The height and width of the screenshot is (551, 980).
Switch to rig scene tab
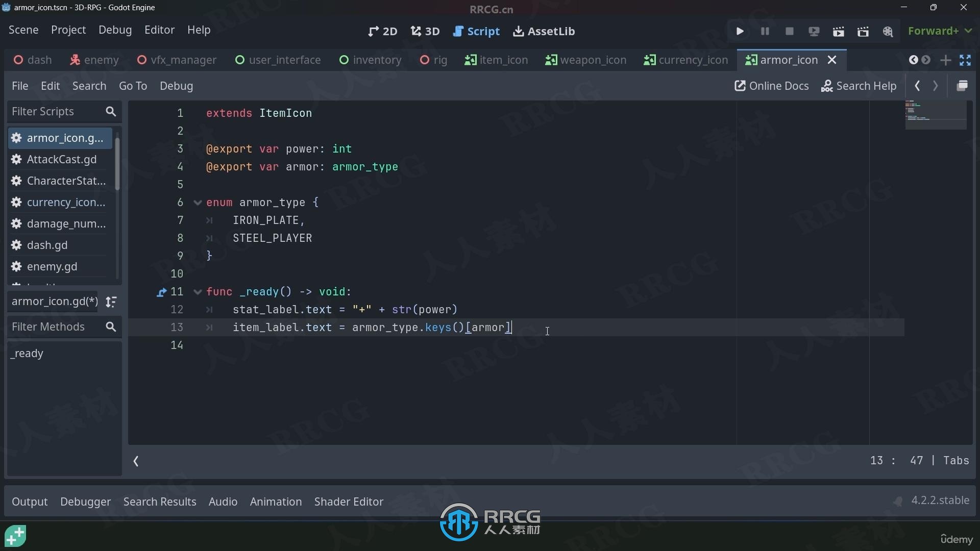tap(434, 60)
